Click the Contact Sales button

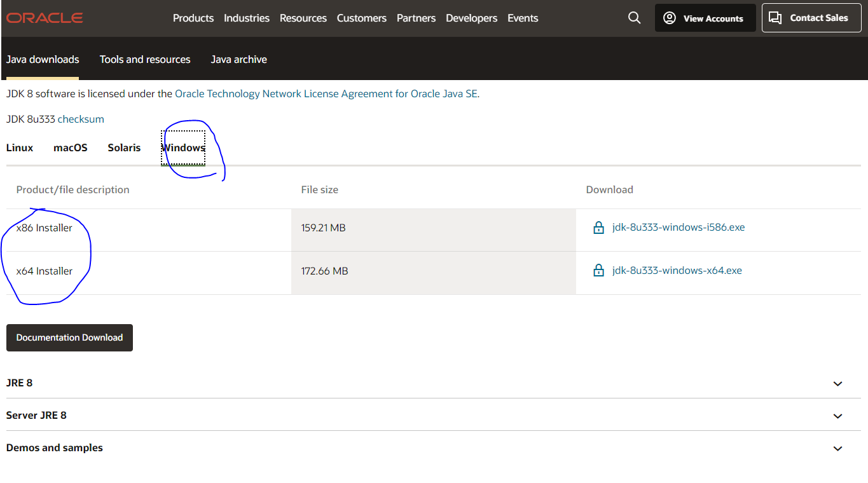(x=811, y=18)
